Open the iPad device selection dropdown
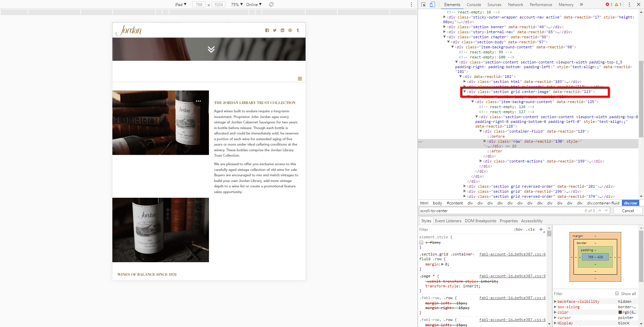Image resolution: width=644 pixels, height=327 pixels. [x=180, y=4]
